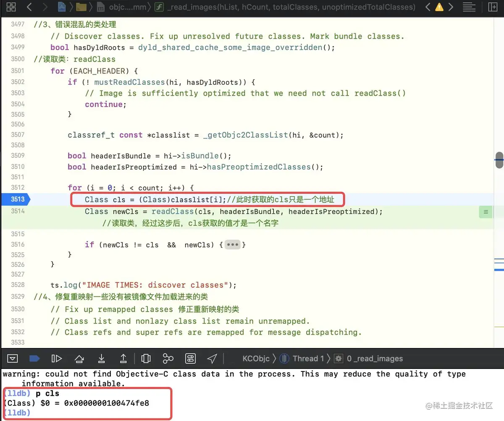The image size is (504, 421).
Task: Open Environment Overrides
Action: click(190, 358)
